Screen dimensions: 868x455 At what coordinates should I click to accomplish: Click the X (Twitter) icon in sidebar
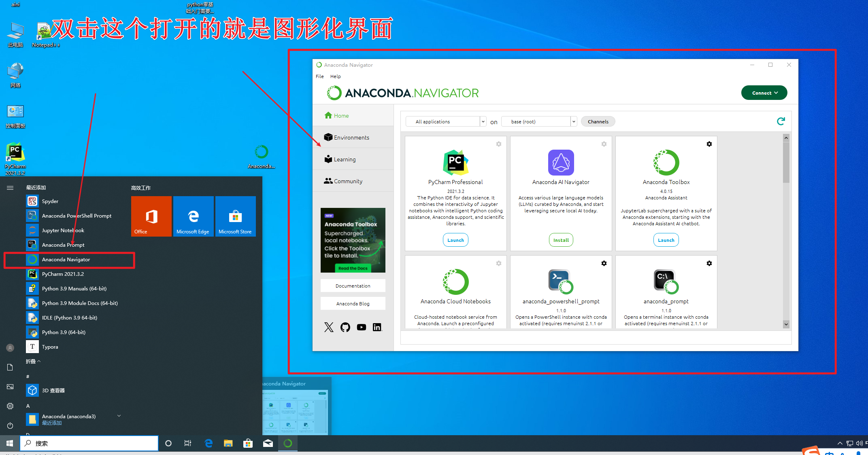coord(329,327)
